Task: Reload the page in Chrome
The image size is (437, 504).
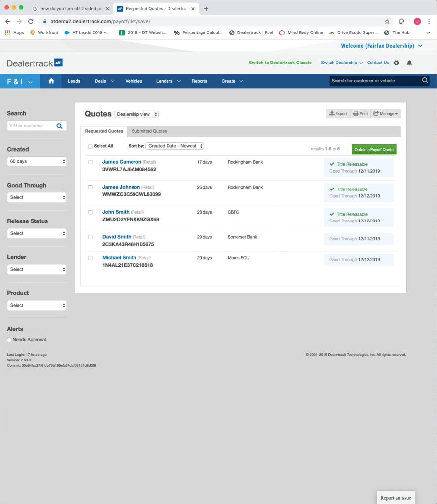Action: click(x=31, y=22)
